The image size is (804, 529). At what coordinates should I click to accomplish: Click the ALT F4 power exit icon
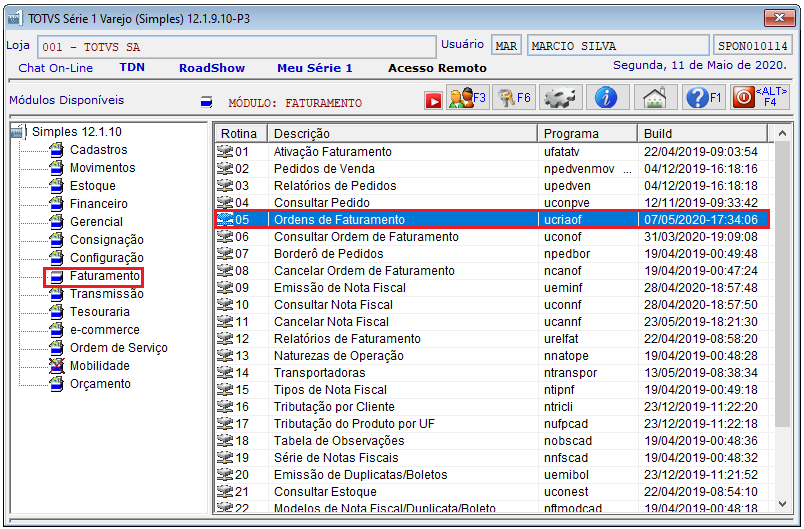[x=760, y=97]
